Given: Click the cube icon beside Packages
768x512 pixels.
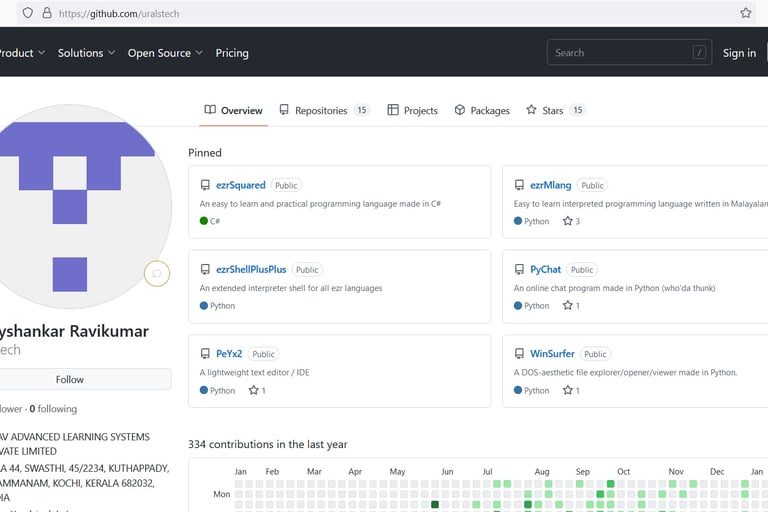Looking at the screenshot, I should tap(459, 110).
